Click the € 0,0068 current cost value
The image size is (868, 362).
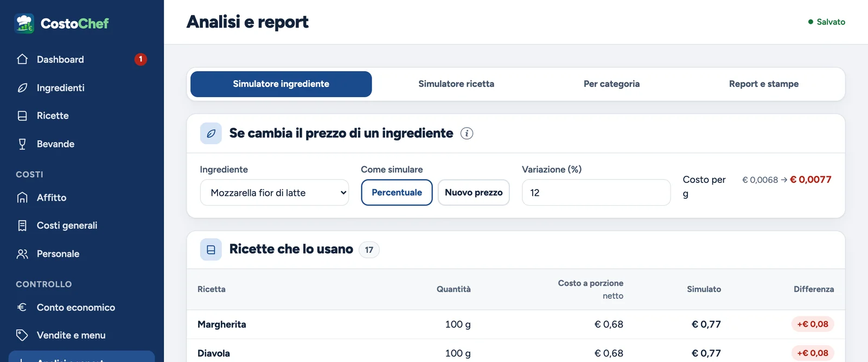click(x=760, y=180)
